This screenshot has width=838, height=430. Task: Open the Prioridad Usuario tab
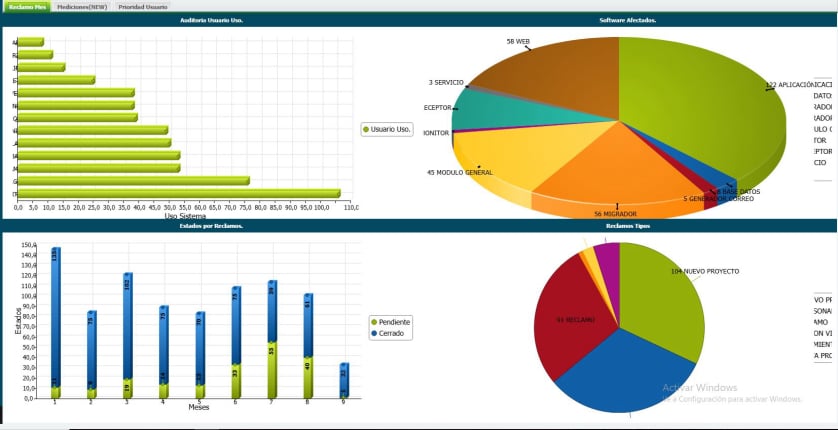(143, 6)
